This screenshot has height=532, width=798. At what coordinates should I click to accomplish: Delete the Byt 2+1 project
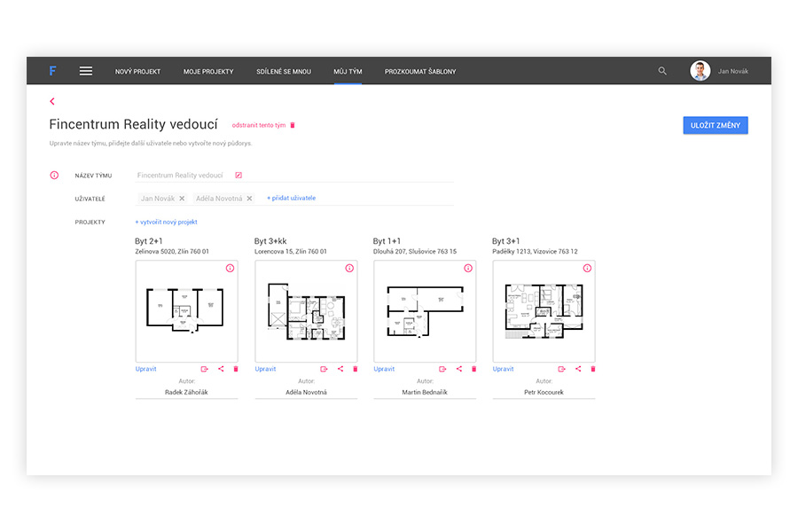236,369
